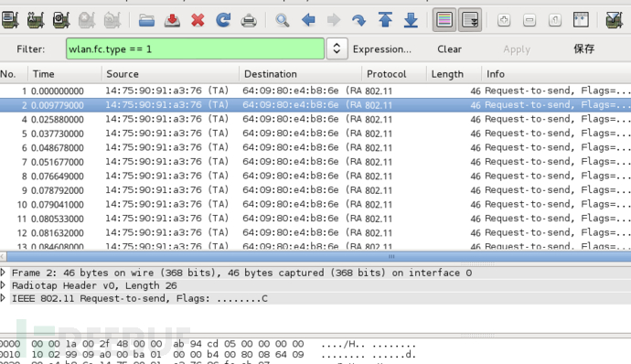Open the filter history dropdown
Image resolution: width=631 pixels, height=364 pixels.
(337, 48)
